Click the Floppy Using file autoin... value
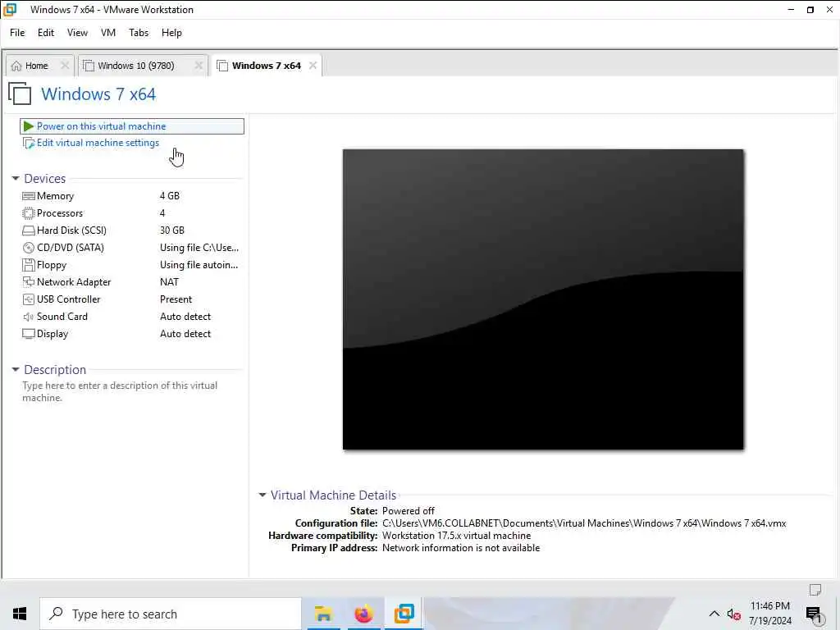840x630 pixels. (x=199, y=265)
